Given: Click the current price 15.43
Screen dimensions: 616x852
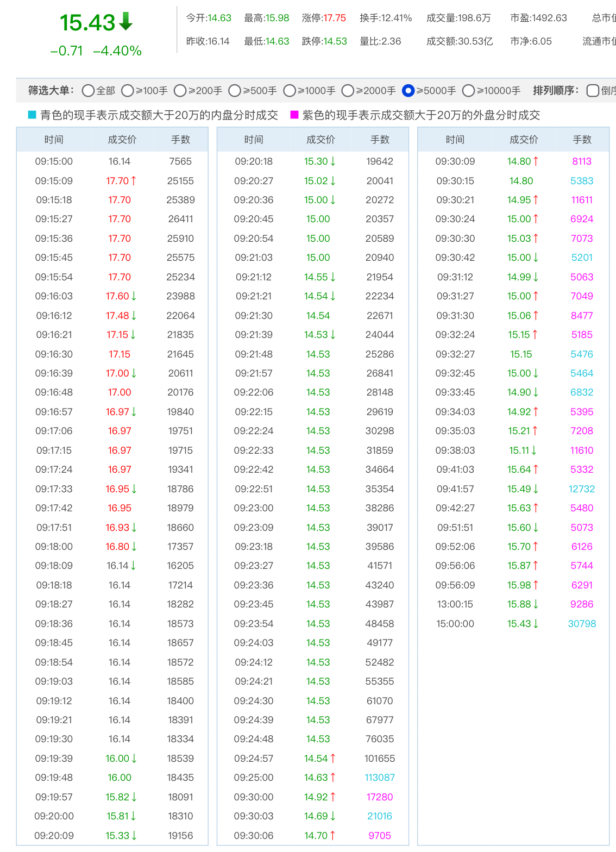Looking at the screenshot, I should click(x=87, y=23).
